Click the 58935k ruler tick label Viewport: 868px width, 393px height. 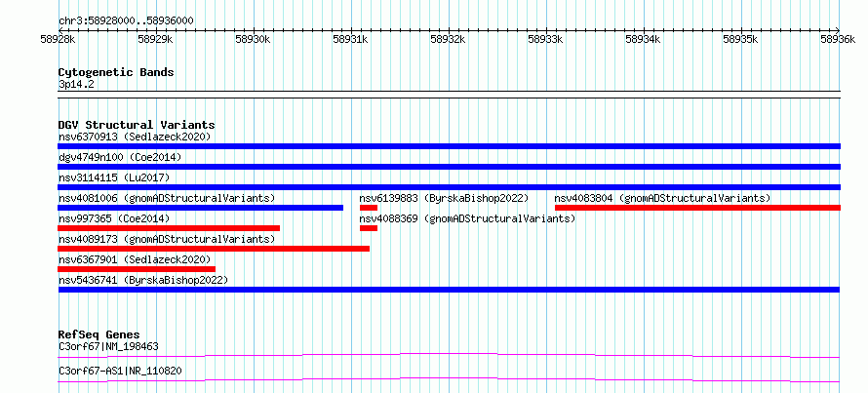(x=740, y=39)
